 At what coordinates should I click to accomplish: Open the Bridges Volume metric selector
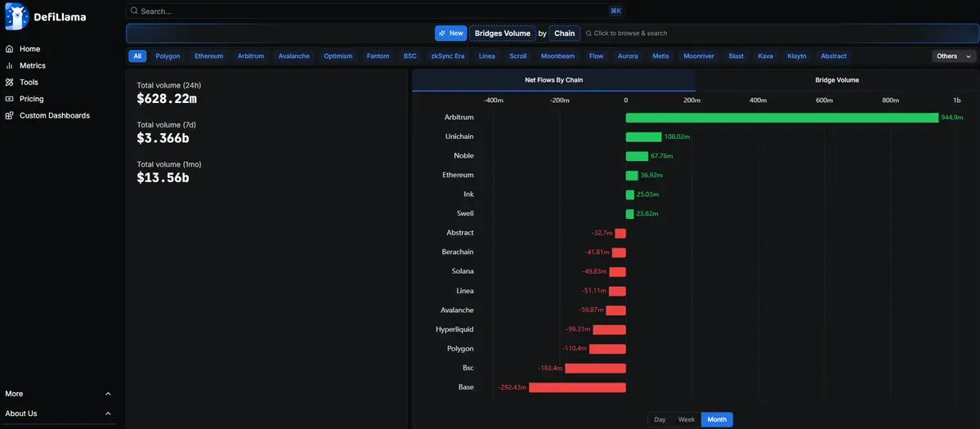point(503,34)
